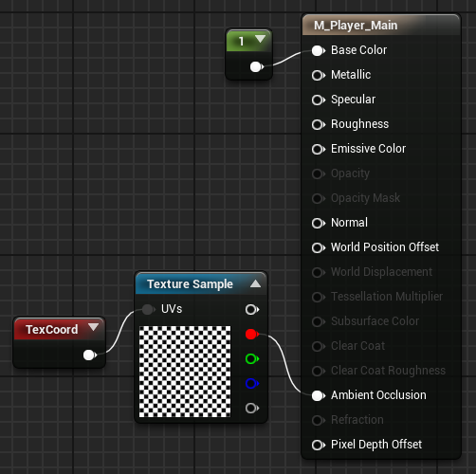Click the Emissive Color input pin
This screenshot has width=476, height=474.
pyautogui.click(x=319, y=149)
